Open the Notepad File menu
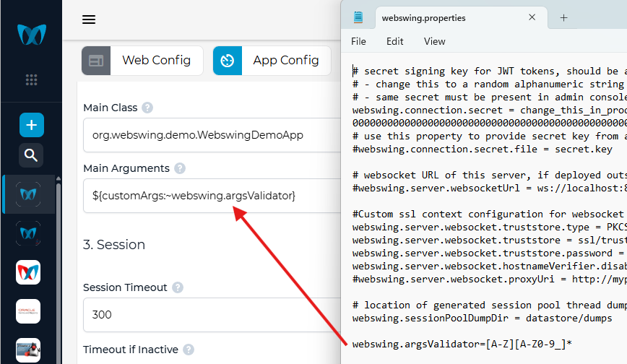 point(358,41)
